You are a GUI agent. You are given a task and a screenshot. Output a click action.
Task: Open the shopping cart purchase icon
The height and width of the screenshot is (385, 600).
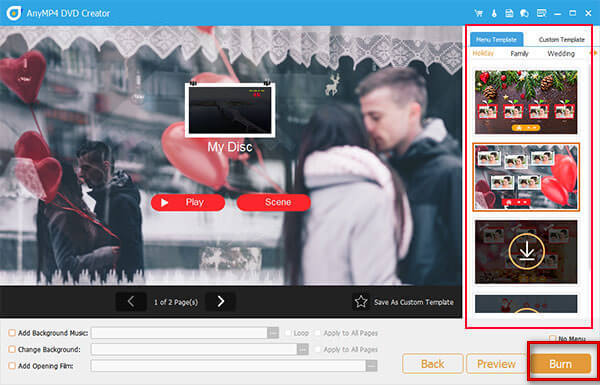pos(478,13)
